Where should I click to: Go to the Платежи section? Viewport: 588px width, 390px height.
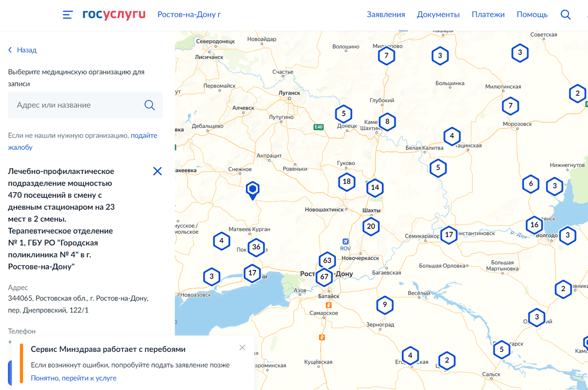click(488, 15)
